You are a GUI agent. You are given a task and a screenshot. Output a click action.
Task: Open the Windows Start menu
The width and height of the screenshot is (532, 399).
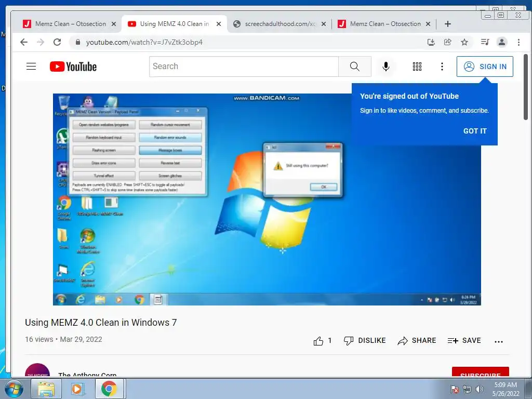click(14, 389)
